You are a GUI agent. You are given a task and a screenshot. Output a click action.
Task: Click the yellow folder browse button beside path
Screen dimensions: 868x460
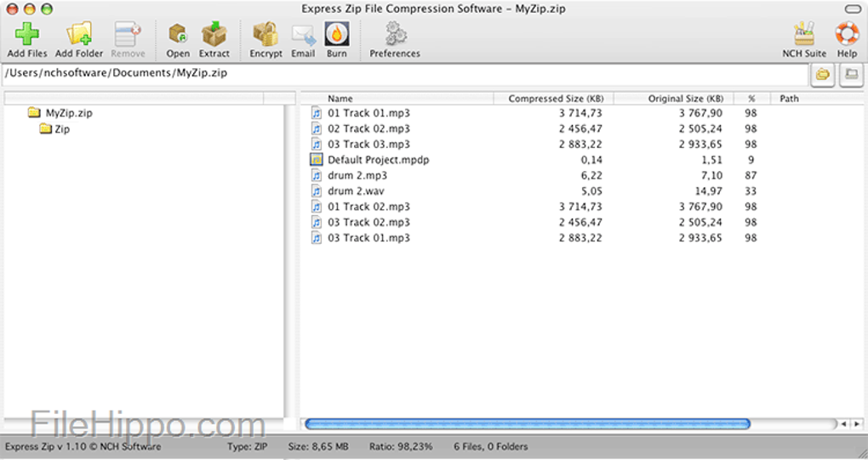point(823,74)
